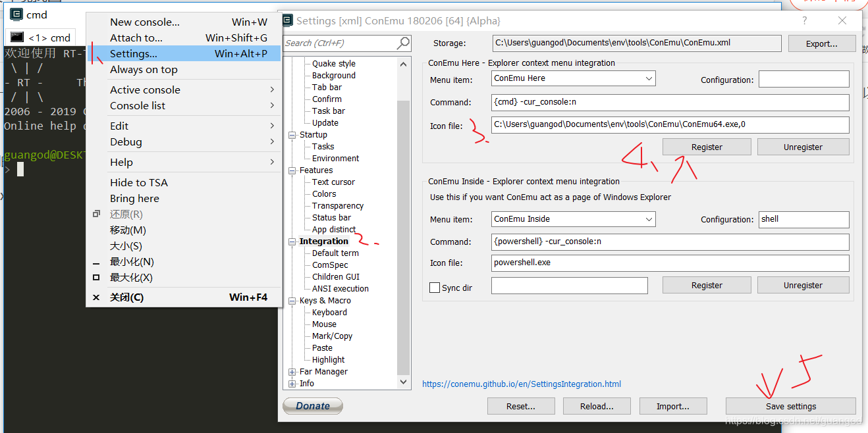The image size is (868, 433).
Task: Open the Debug submenu
Action: coord(184,141)
